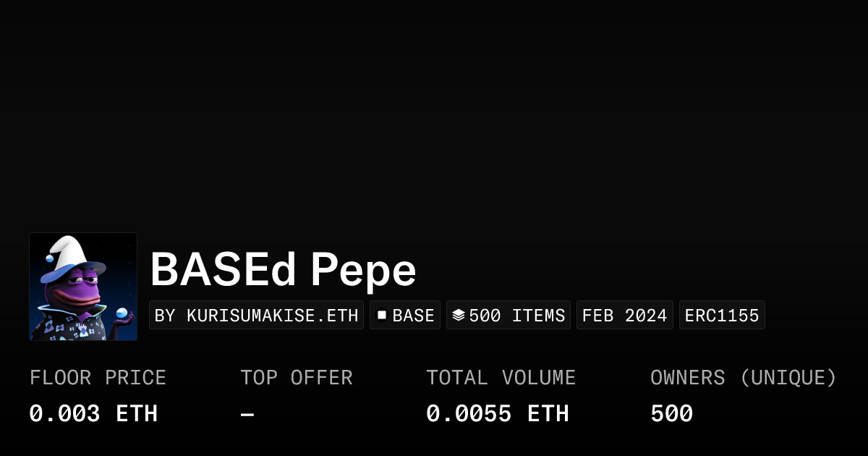Open creator KURISUMAKISE.ETH profile link
Image resolution: width=868 pixels, height=456 pixels.
[257, 316]
